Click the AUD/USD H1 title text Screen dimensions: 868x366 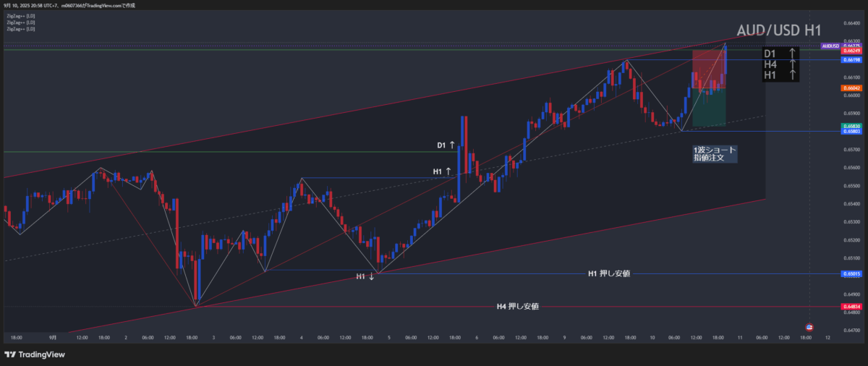click(778, 30)
